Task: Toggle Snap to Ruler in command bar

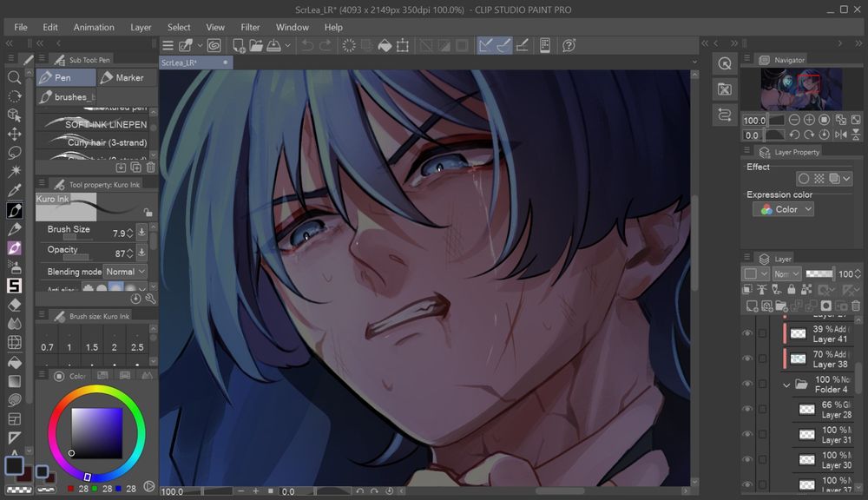Action: 485,45
